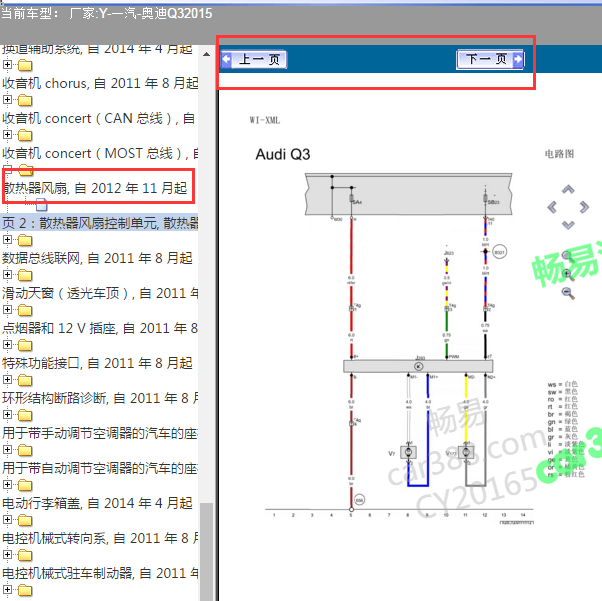
Task: Pan the wiring diagram left with the left arrow
Action: click(x=552, y=207)
